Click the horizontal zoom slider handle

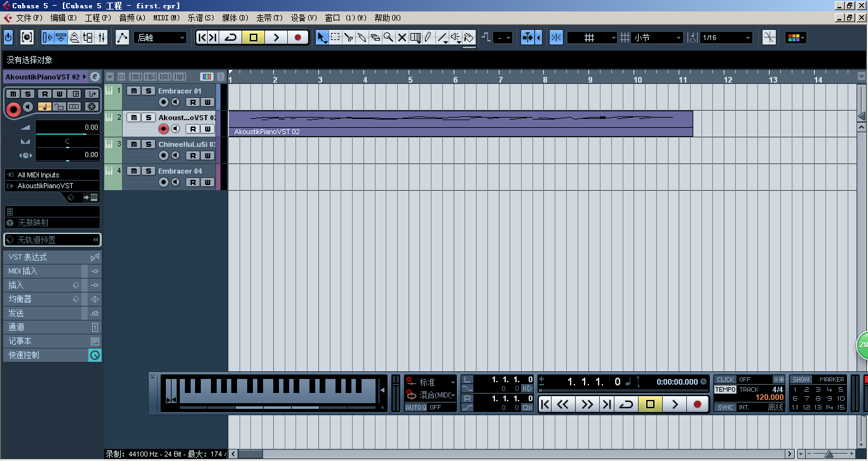pos(828,454)
